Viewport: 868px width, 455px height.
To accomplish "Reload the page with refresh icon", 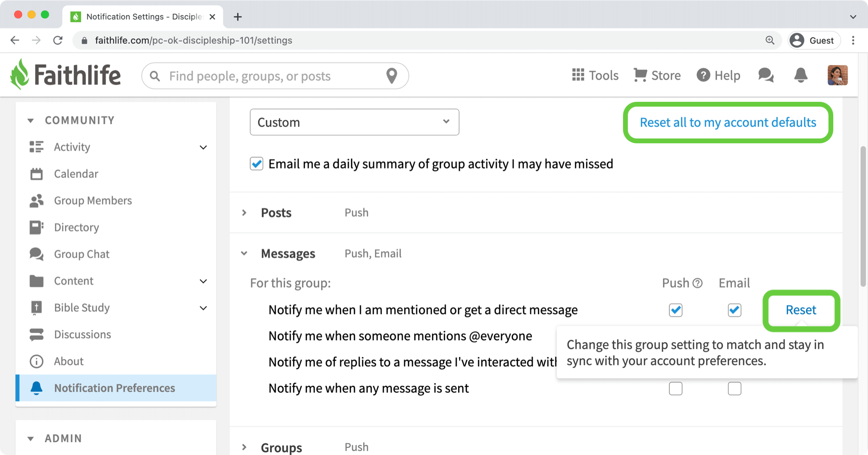I will [x=58, y=40].
